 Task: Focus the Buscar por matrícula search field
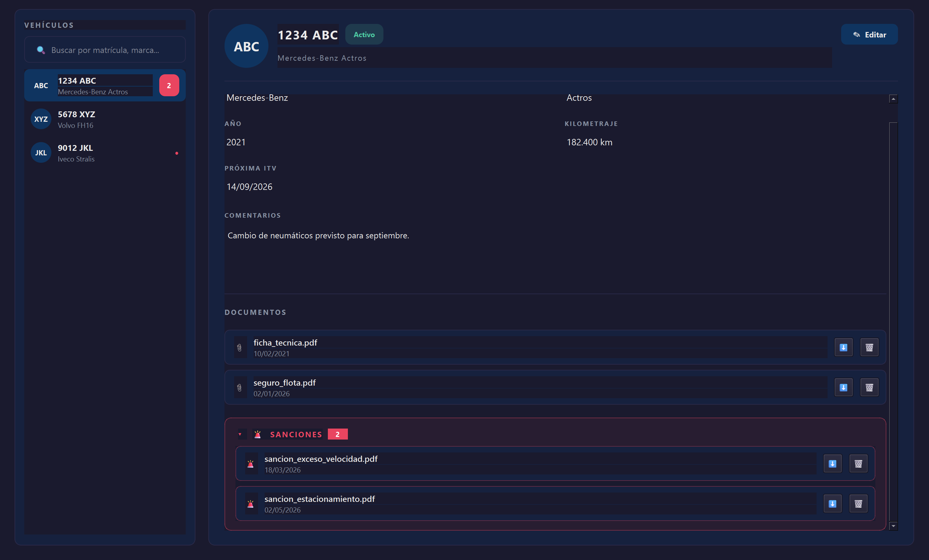(x=105, y=50)
